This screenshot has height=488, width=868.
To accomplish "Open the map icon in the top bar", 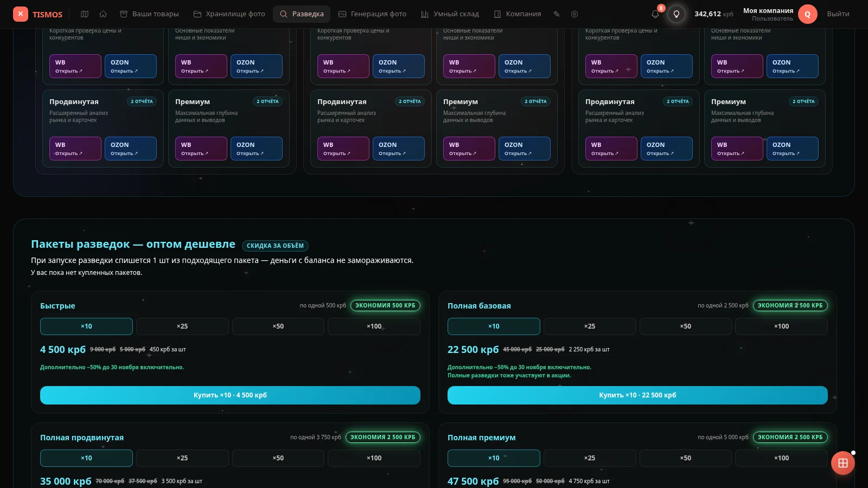I will (85, 14).
